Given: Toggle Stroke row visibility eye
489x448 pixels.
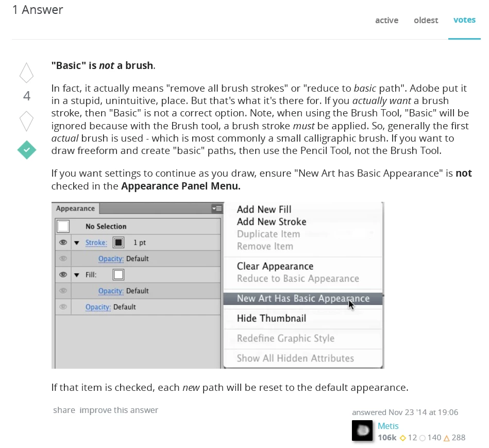Looking at the screenshot, I should [63, 242].
